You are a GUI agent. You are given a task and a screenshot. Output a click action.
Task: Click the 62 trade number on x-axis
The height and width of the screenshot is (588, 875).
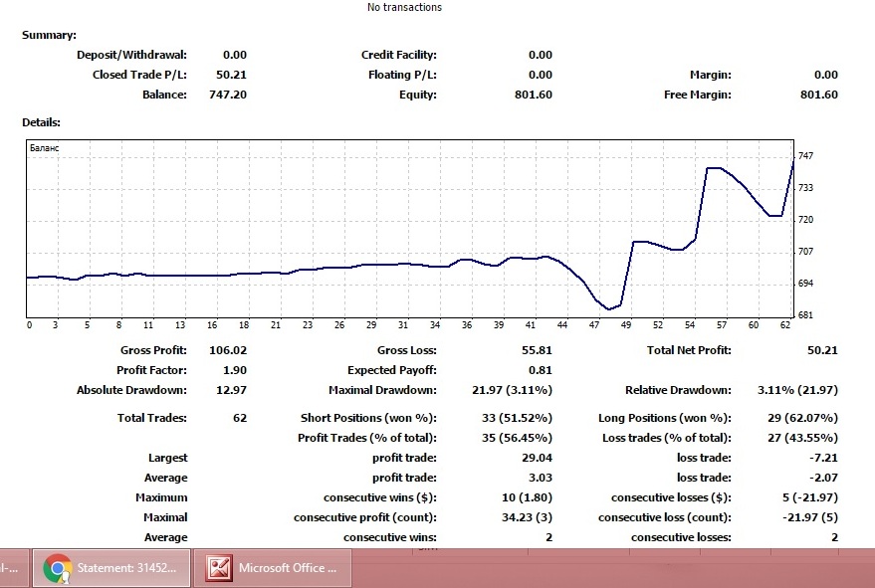tap(785, 325)
